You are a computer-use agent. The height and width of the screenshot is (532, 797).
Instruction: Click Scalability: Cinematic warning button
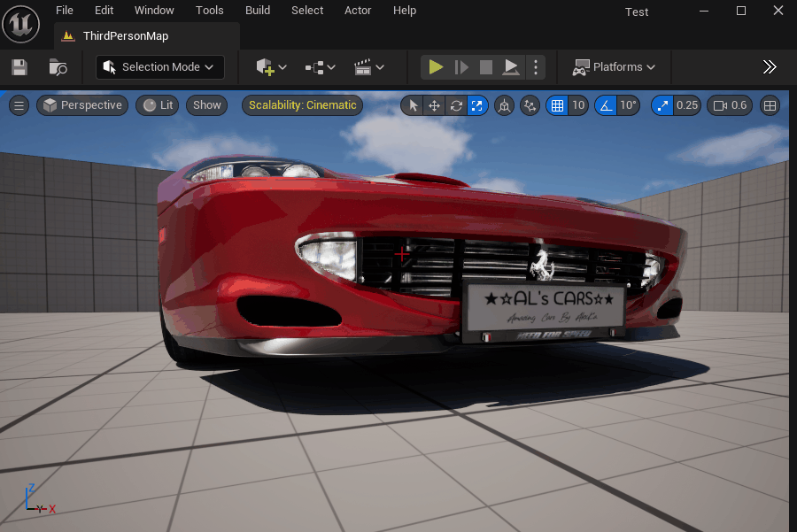(303, 105)
